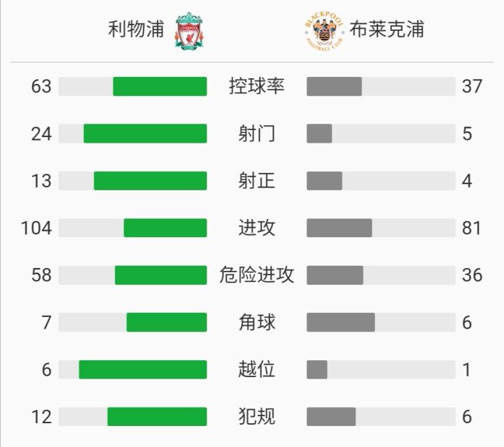This screenshot has height=447, width=504.
Task: Click Liverpool's green 射门 bar
Action: (x=145, y=134)
